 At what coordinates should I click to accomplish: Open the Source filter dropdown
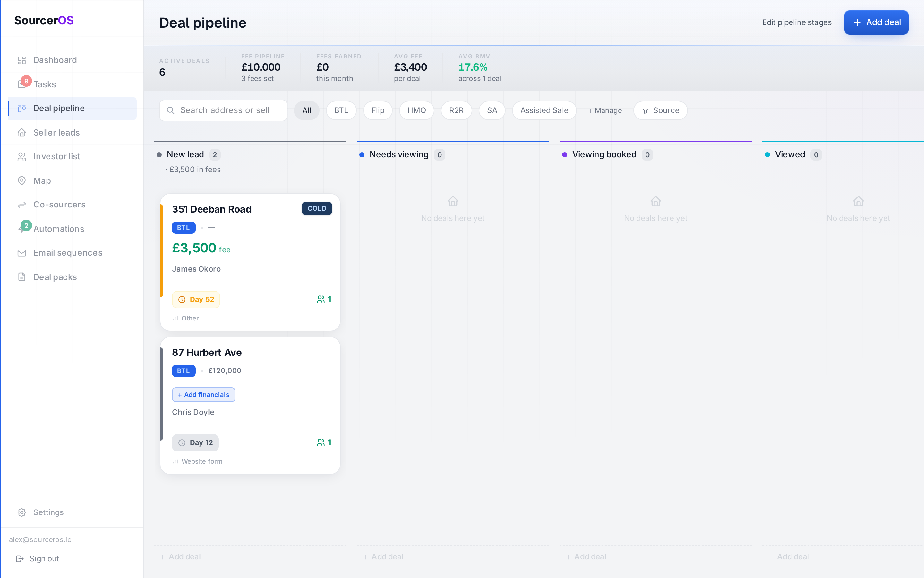point(661,110)
